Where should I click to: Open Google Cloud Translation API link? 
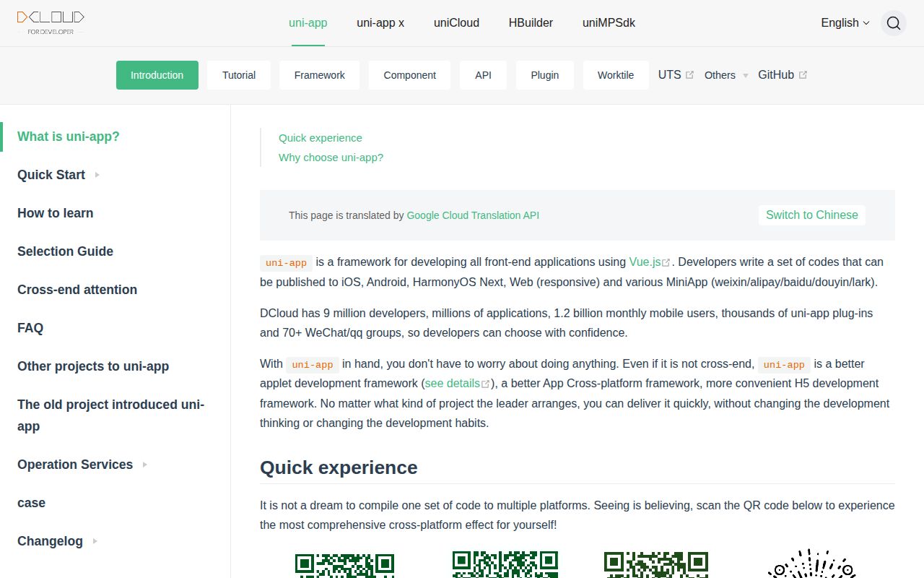point(473,215)
